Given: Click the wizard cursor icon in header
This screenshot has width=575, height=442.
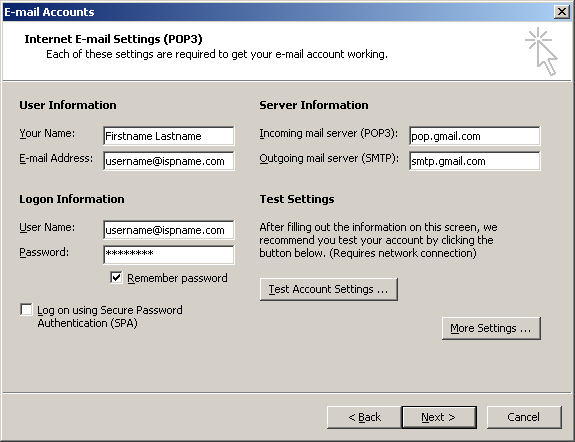Looking at the screenshot, I should [541, 51].
